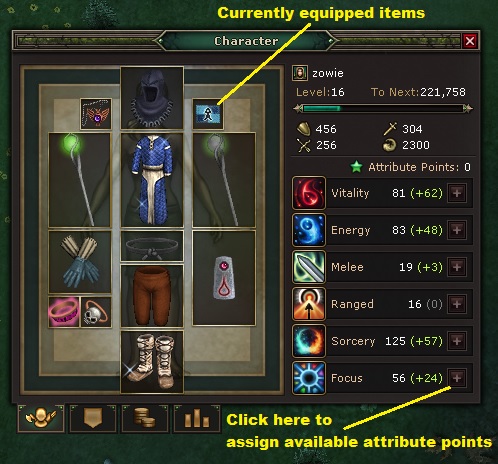498x464 pixels.
Task: Add a point to Vitality
Action: click(457, 193)
